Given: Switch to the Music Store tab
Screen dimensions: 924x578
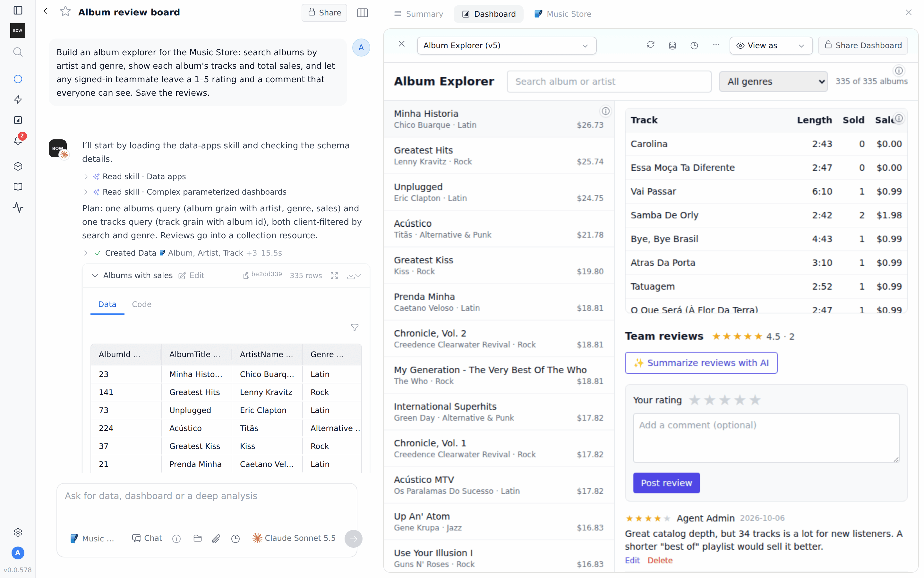Looking at the screenshot, I should pyautogui.click(x=563, y=14).
